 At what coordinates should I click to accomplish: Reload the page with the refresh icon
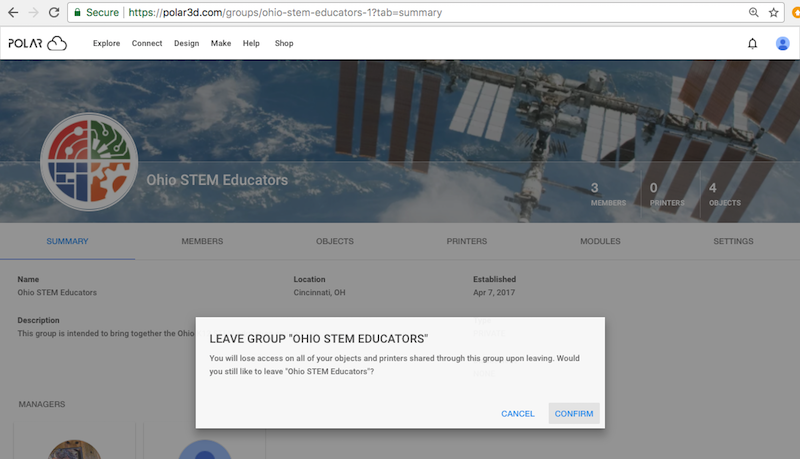point(54,12)
